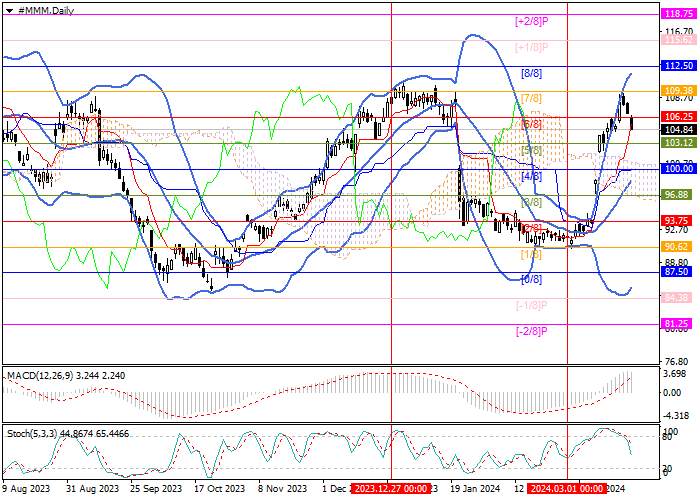
Task: Click the 31 Aug 2023 date label
Action: click(92, 489)
